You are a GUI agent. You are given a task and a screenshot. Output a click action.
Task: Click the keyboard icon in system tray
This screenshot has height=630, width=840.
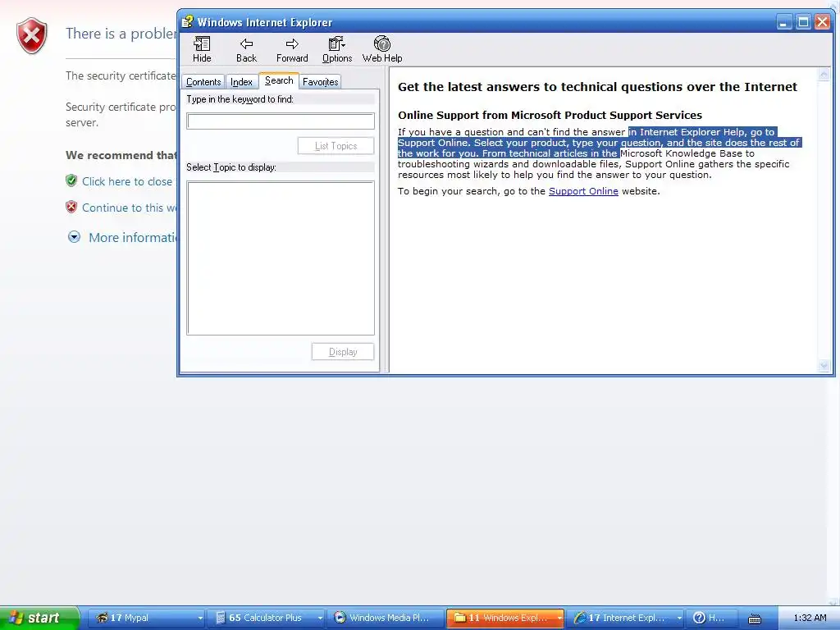[755, 619]
